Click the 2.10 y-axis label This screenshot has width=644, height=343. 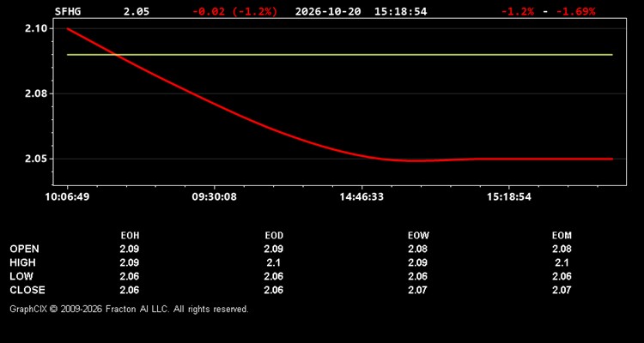(x=36, y=28)
